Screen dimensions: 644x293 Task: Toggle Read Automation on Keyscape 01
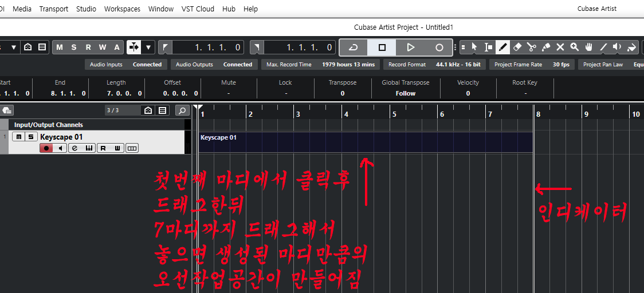pos(103,148)
